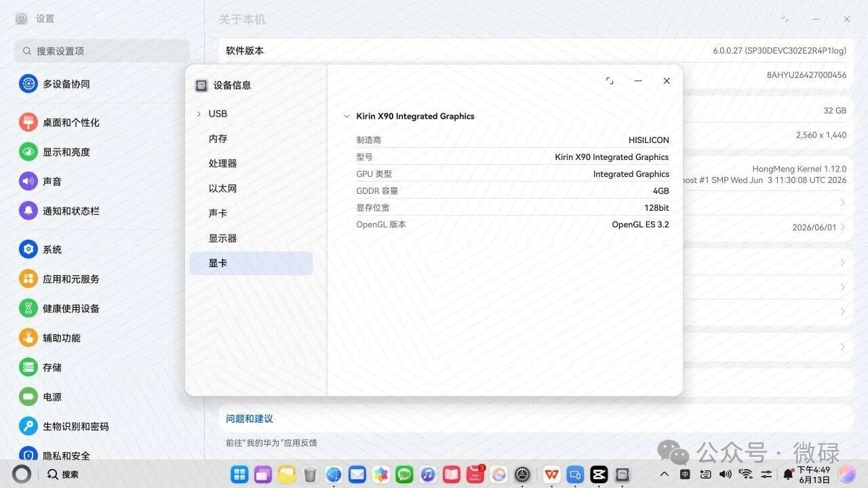This screenshot has width=868, height=488.
Task: Open the Gallery pinwheel icon in dock
Action: coord(381,474)
